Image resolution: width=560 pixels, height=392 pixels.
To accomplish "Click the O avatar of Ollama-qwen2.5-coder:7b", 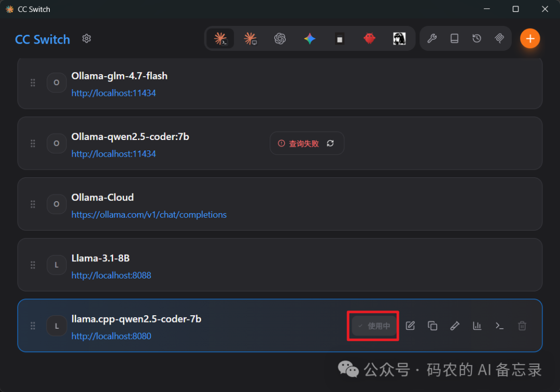I will pyautogui.click(x=57, y=143).
